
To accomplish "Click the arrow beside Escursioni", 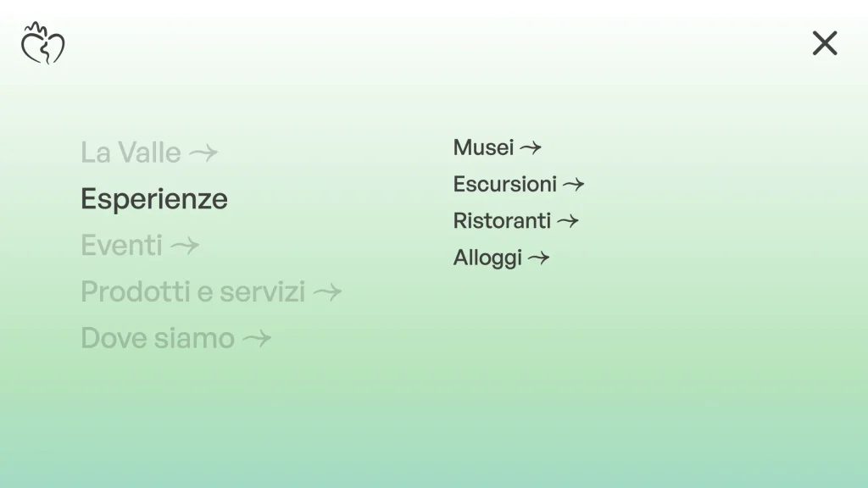I will click(574, 184).
